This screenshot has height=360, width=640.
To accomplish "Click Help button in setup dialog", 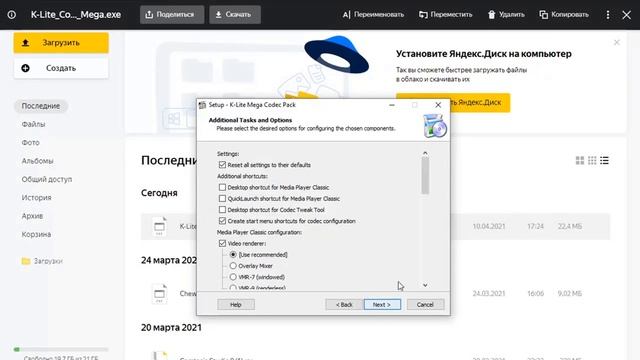I will point(236,304).
